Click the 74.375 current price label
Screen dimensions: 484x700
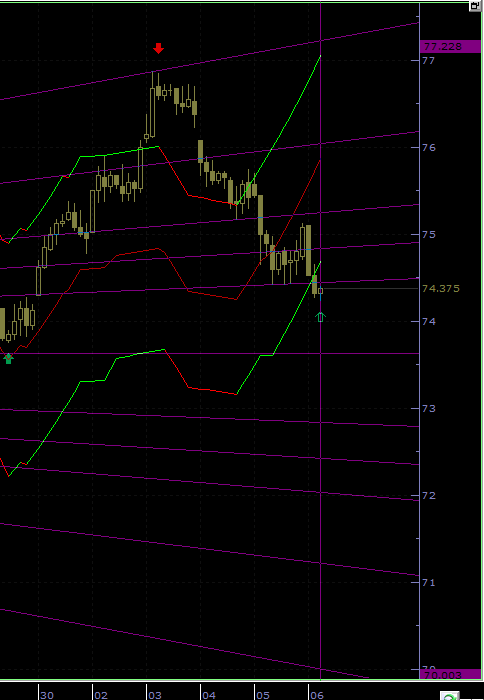click(441, 289)
